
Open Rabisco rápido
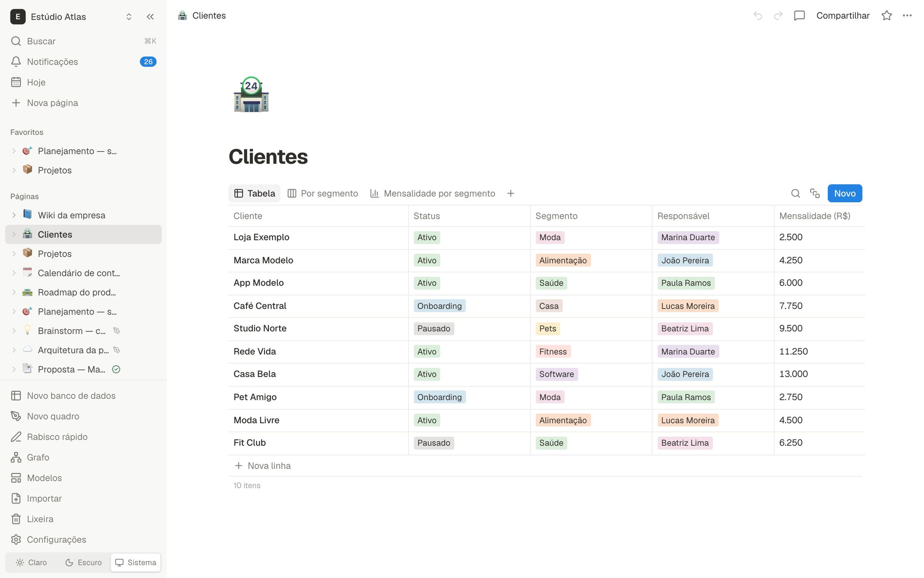[83, 437]
